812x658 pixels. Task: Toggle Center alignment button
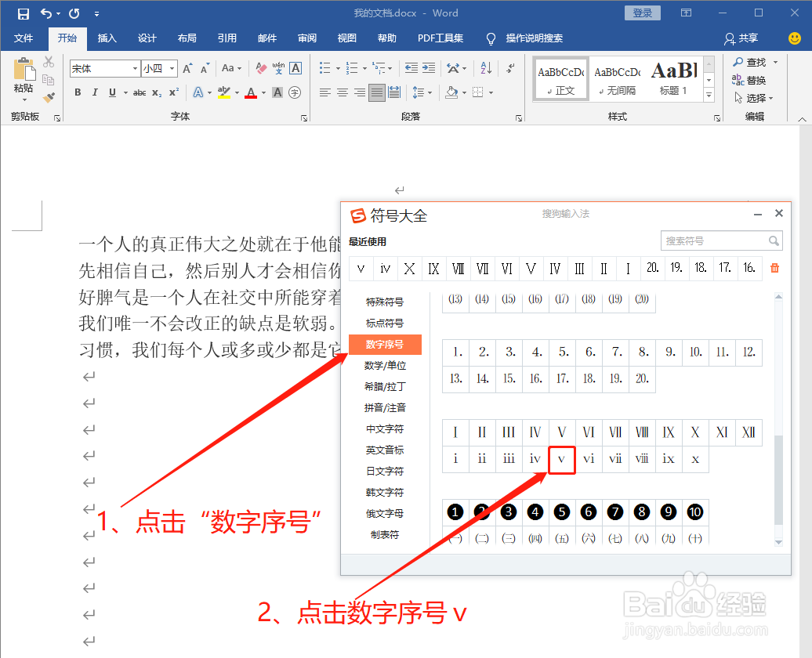[343, 92]
